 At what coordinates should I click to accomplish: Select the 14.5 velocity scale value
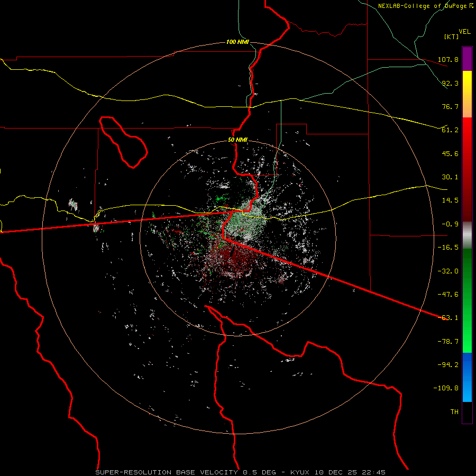tap(450, 200)
